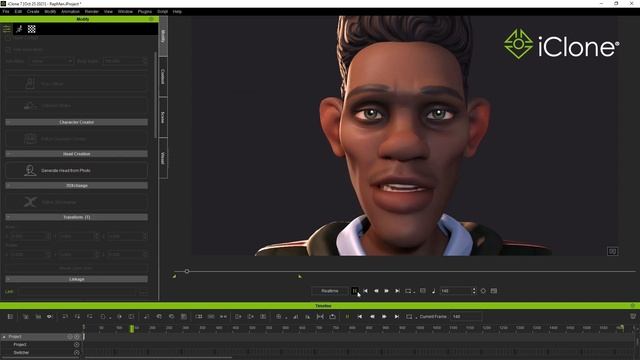Collapse the Transform section
640x360 pixels.
pyautogui.click(x=76, y=217)
